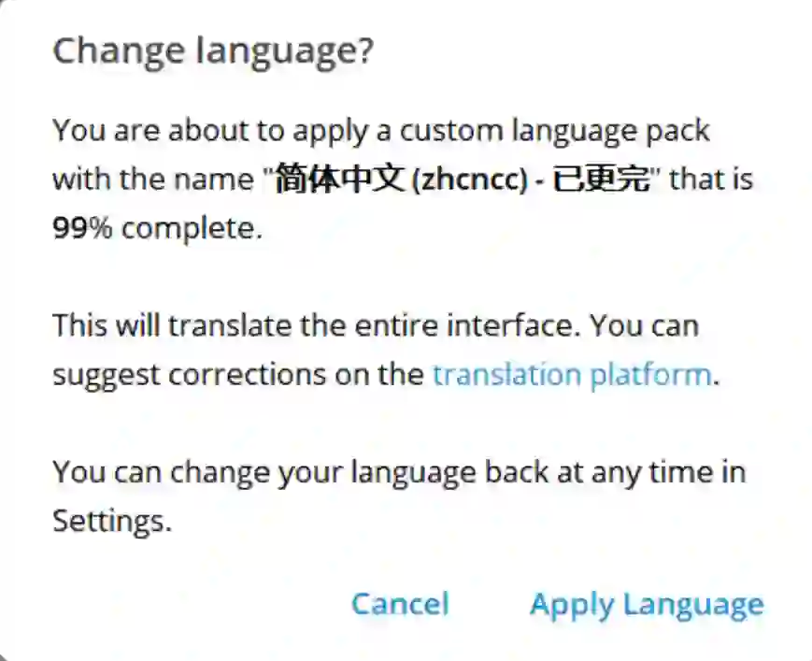Click "You can change your language" text

click(x=264, y=471)
